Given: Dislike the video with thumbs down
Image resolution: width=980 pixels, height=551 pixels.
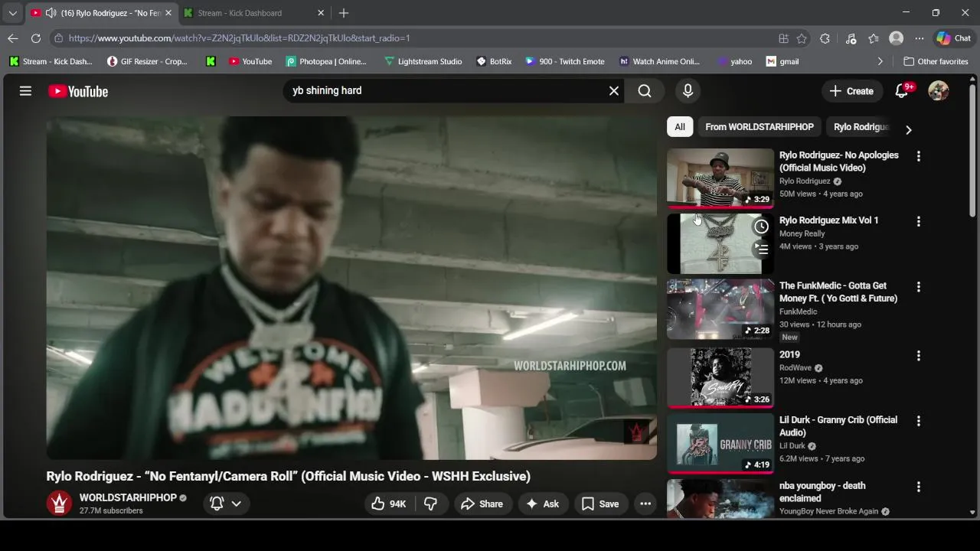Looking at the screenshot, I should (x=430, y=504).
